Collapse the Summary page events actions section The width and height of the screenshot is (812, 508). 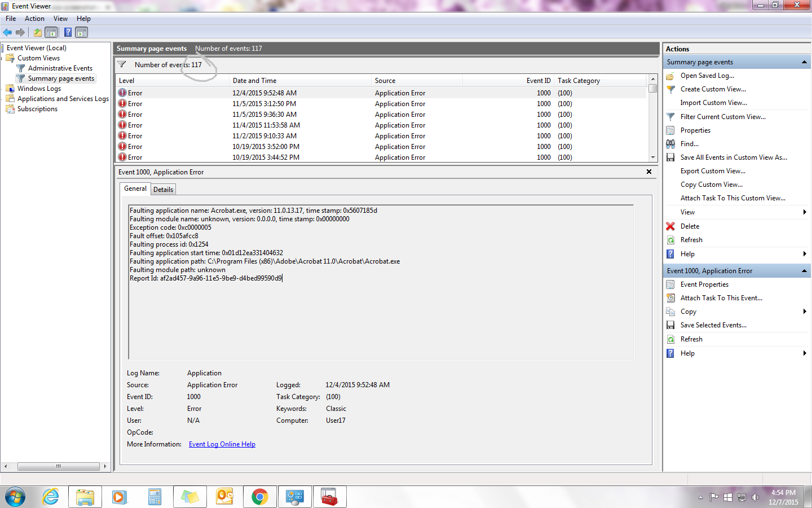804,62
